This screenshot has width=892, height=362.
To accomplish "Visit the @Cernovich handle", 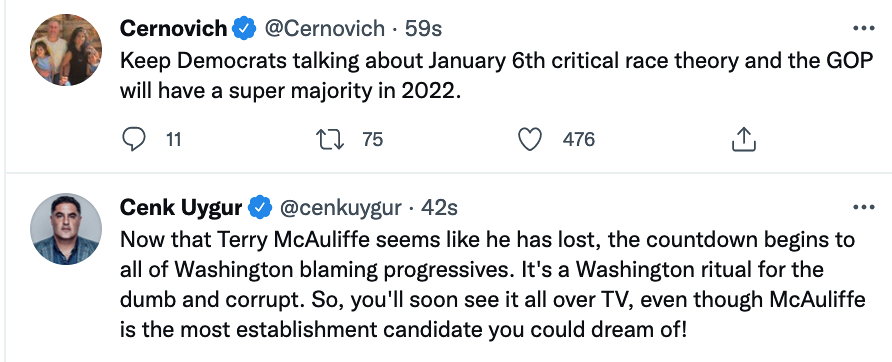I will pyautogui.click(x=325, y=28).
